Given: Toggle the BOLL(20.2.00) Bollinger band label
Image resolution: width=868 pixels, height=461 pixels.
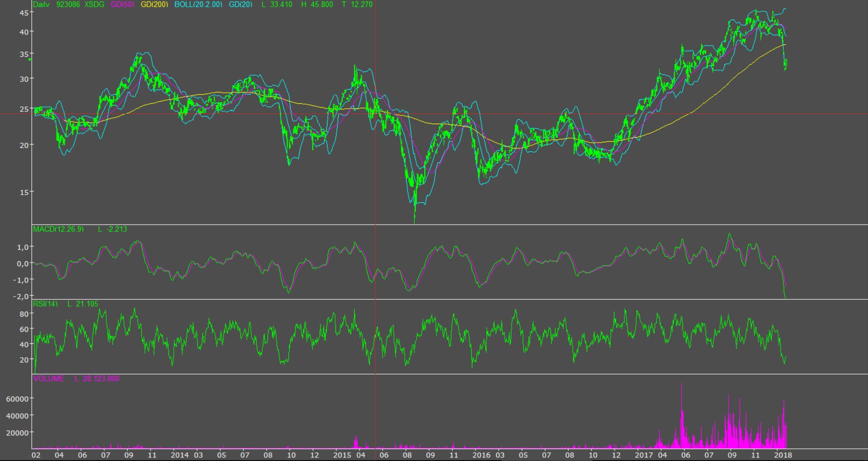Looking at the screenshot, I should coord(198,5).
